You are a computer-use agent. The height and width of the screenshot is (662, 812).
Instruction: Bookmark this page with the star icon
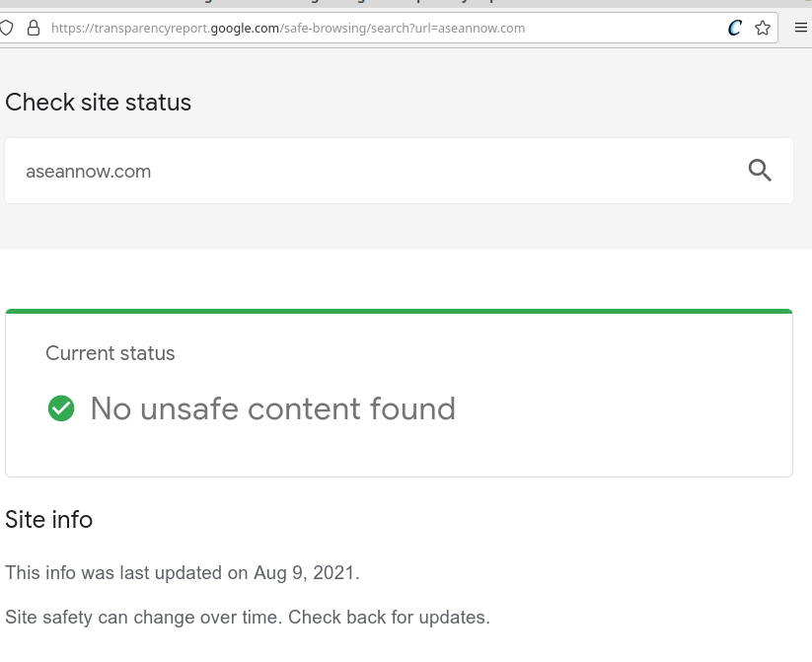(763, 28)
